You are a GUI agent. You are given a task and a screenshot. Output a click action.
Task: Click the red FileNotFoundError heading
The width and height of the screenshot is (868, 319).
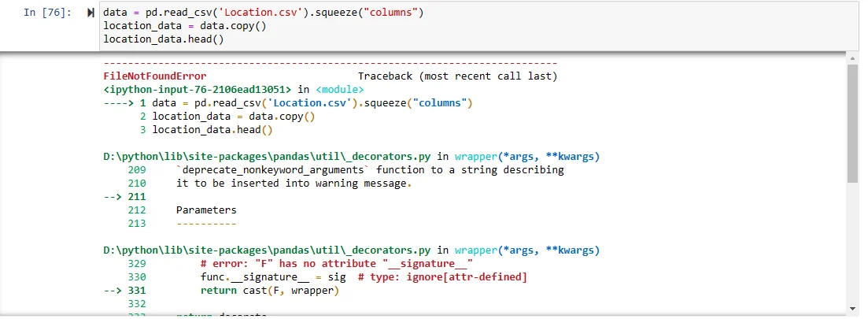(x=154, y=76)
